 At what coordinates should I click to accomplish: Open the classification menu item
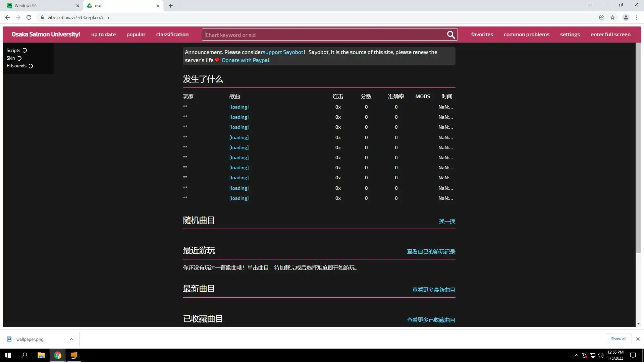[172, 35]
